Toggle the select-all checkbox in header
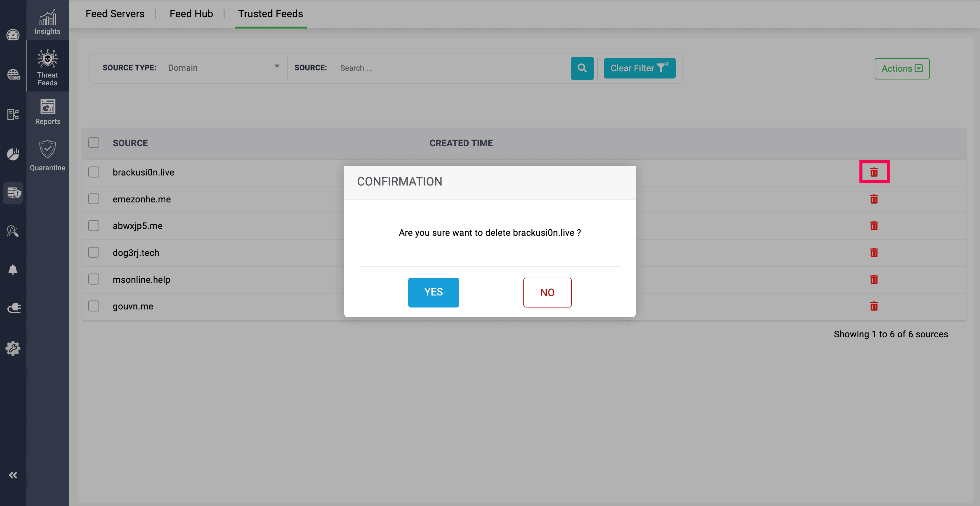 (94, 143)
